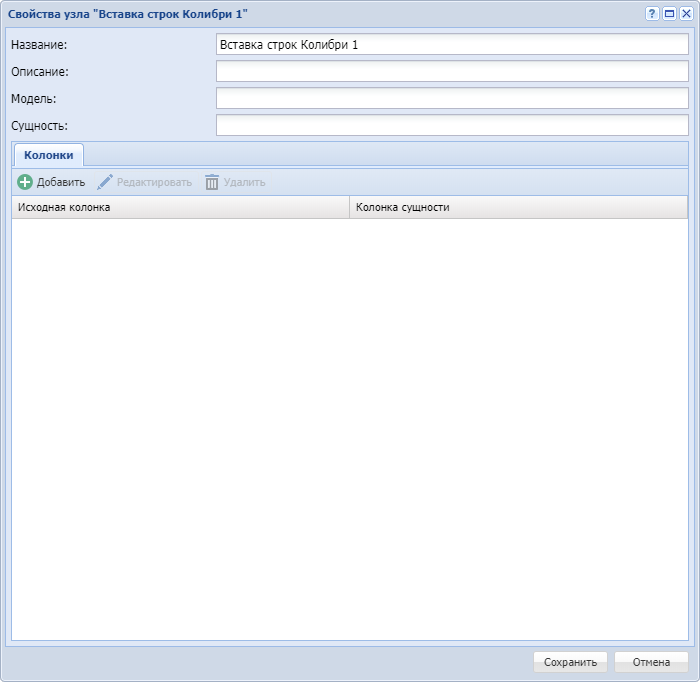Select the Модель input field
The width and height of the screenshot is (700, 682).
452,98
